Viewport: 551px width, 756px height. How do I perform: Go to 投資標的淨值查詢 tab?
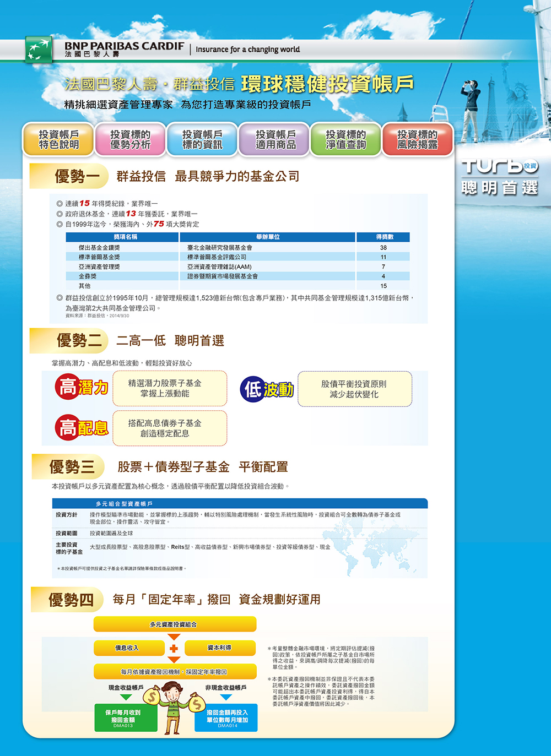pos(345,139)
